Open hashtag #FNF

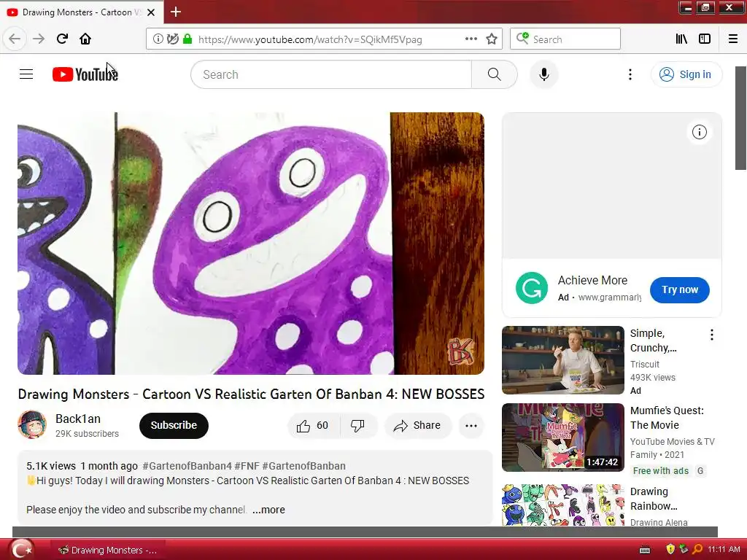coord(247,466)
